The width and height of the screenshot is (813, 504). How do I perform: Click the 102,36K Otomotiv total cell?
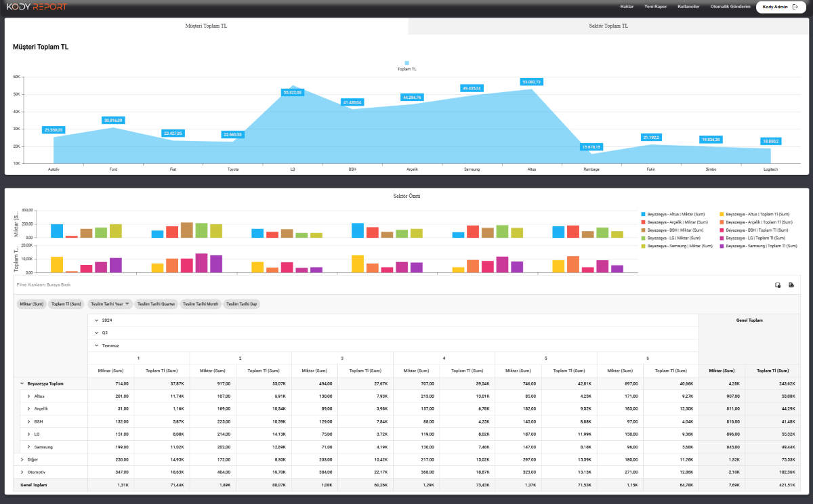pyautogui.click(x=772, y=472)
